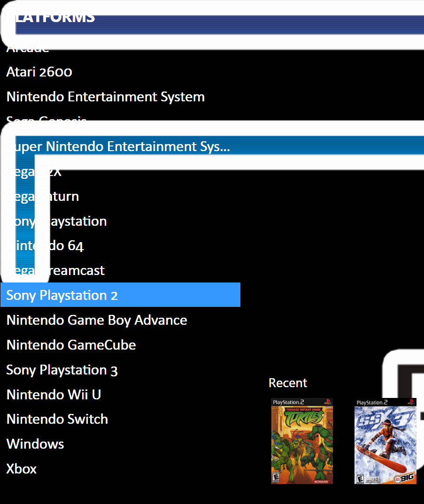Select Nintendo Game Boy Advance
The image size is (424, 504).
120,320
